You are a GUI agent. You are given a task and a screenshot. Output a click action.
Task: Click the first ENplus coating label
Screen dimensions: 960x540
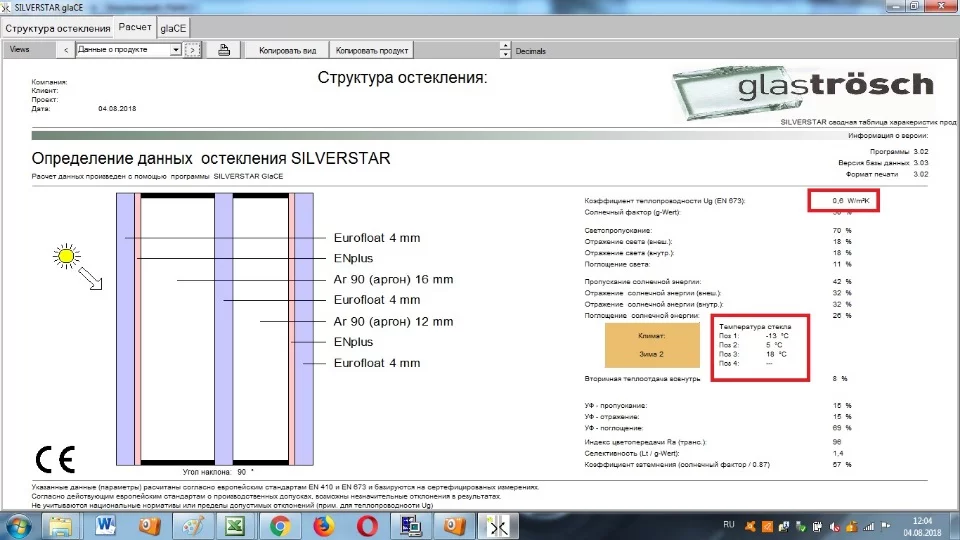tap(353, 258)
